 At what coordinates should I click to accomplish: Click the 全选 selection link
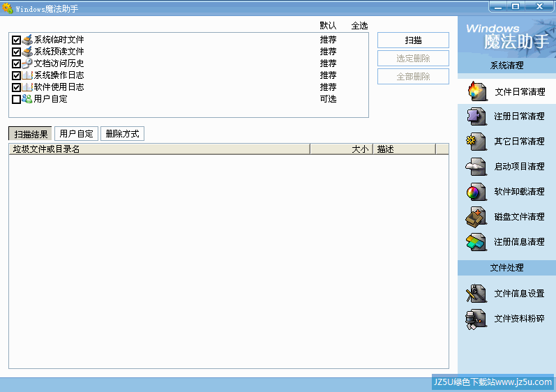click(x=359, y=26)
